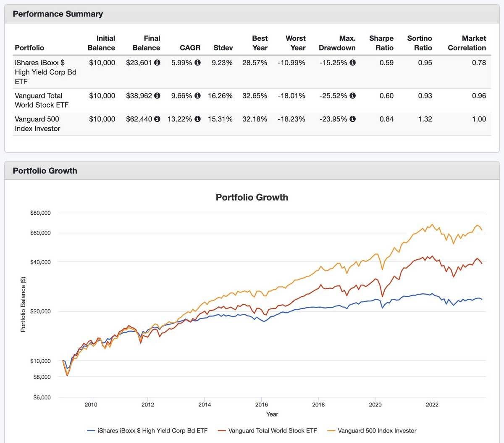This screenshot has height=443, width=504.
Task: Toggle Vanguard Total World Stock ETF legend entry
Action: point(267,431)
